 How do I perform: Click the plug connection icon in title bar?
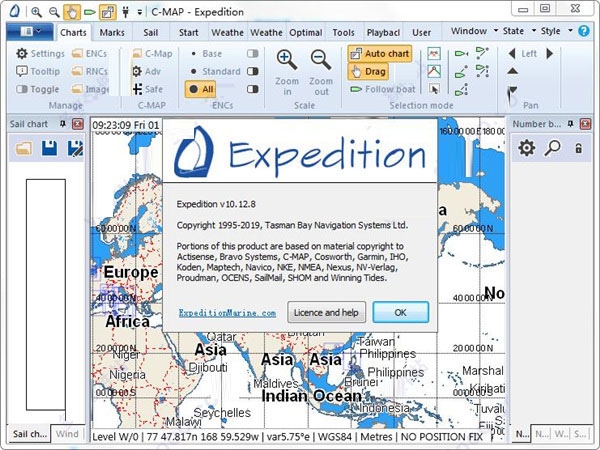pos(126,12)
